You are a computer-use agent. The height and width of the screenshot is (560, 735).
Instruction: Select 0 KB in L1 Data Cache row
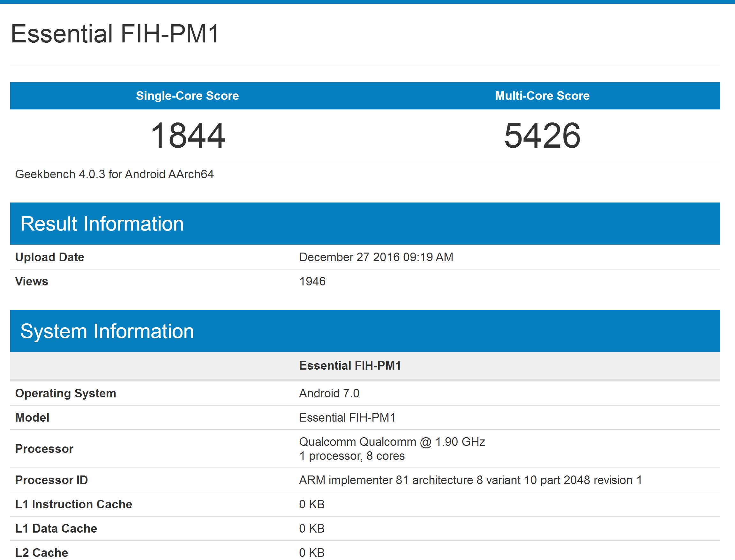(x=312, y=529)
